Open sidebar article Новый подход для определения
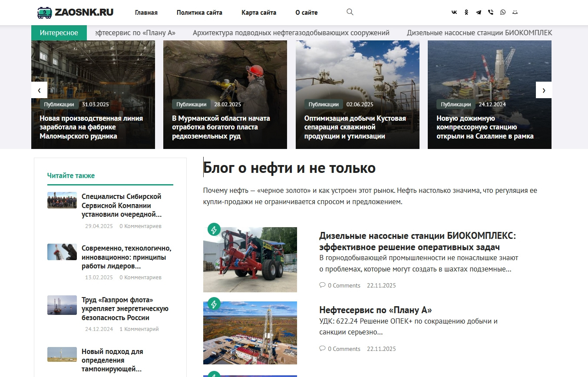The image size is (588, 377). 112,360
